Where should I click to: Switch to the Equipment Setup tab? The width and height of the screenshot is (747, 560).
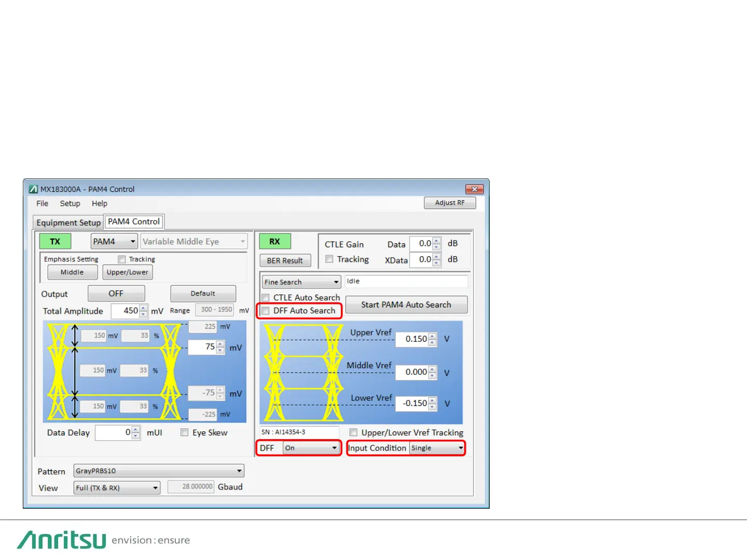click(68, 222)
